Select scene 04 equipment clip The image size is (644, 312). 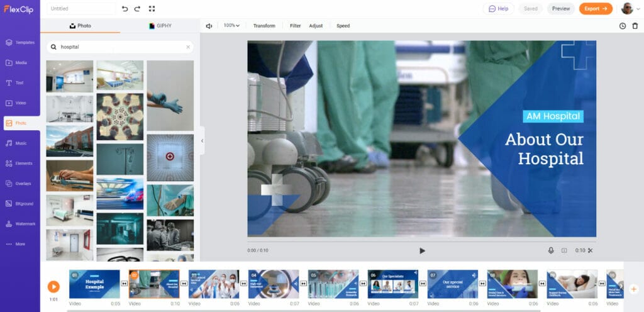pyautogui.click(x=274, y=284)
